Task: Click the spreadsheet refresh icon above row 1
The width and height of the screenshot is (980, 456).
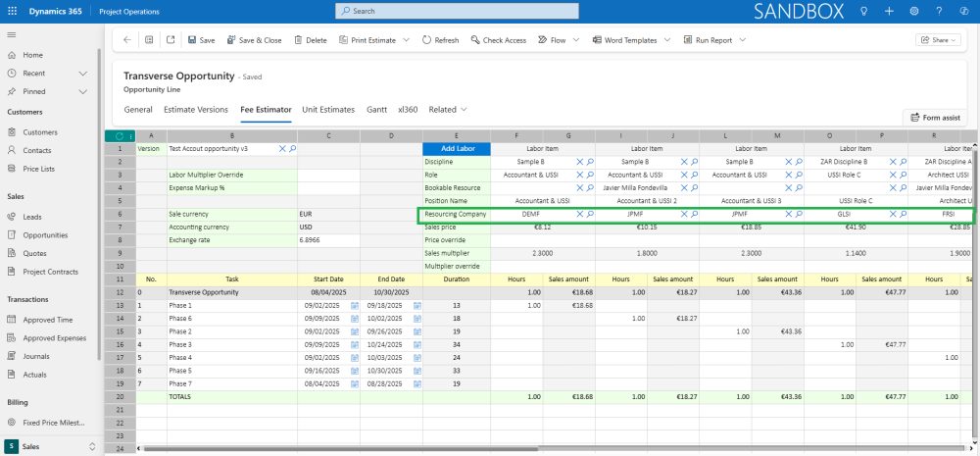Action: tap(119, 135)
